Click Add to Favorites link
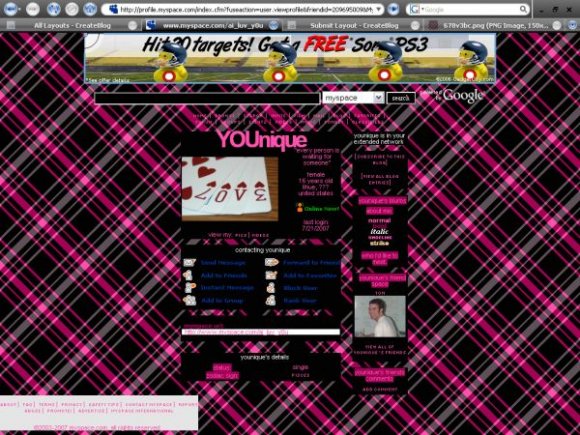This screenshot has height=435, width=580. pyautogui.click(x=310, y=276)
